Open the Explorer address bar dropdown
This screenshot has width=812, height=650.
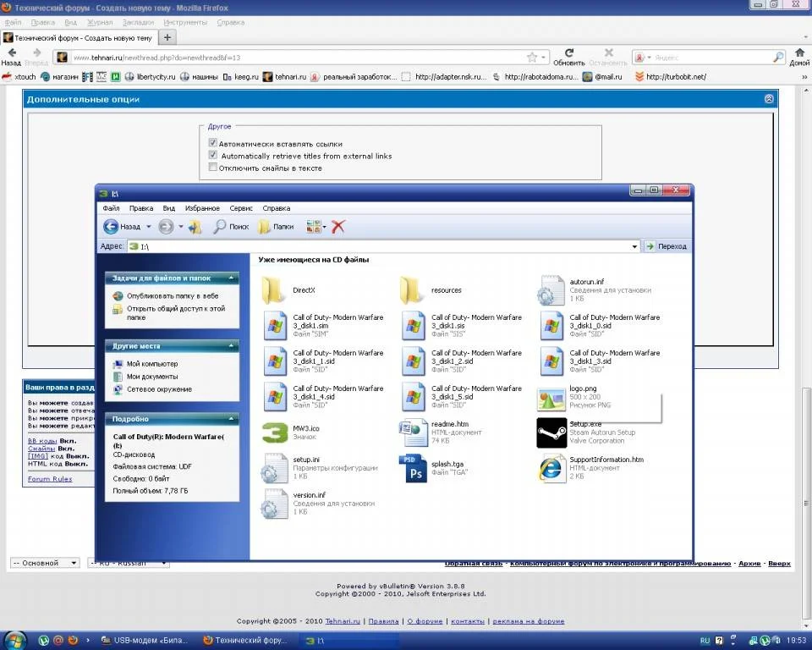click(634, 246)
